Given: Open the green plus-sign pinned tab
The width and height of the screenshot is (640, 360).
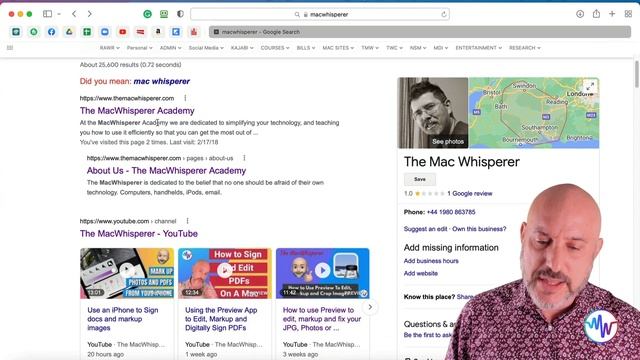Looking at the screenshot, I should click(x=87, y=32).
